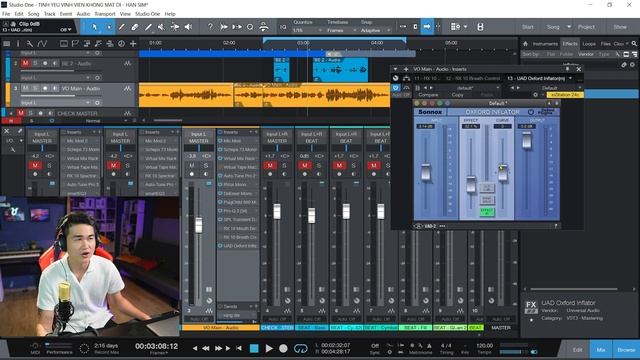Click the timeline ruler at 02:00
Screen dimensions: 640x360
point(229,42)
